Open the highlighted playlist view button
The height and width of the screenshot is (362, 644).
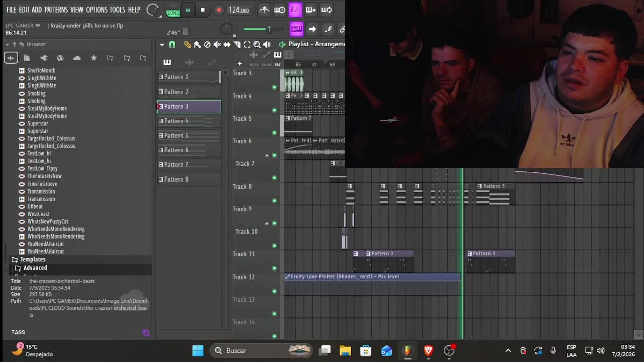(296, 29)
